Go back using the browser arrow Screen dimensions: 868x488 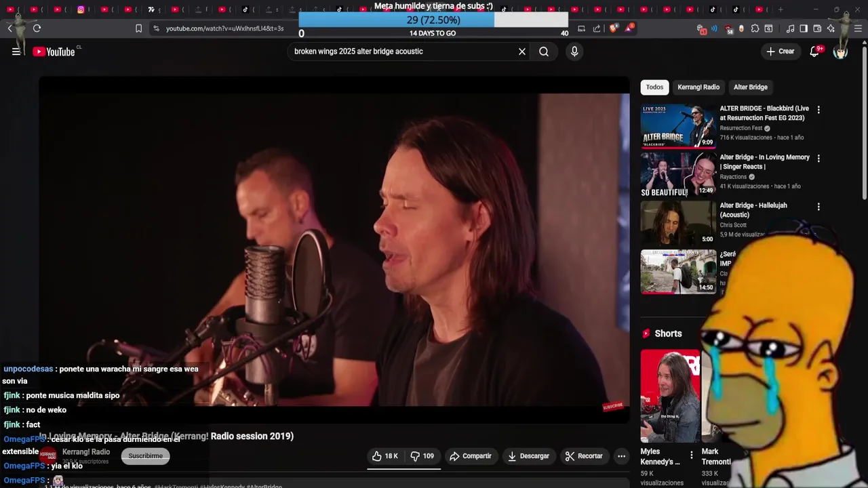point(10,28)
